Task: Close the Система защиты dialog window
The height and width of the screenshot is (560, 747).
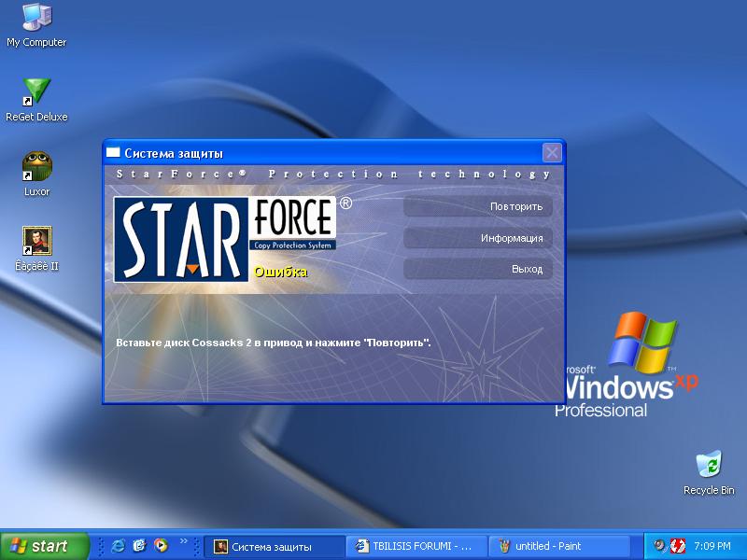Action: (x=552, y=153)
